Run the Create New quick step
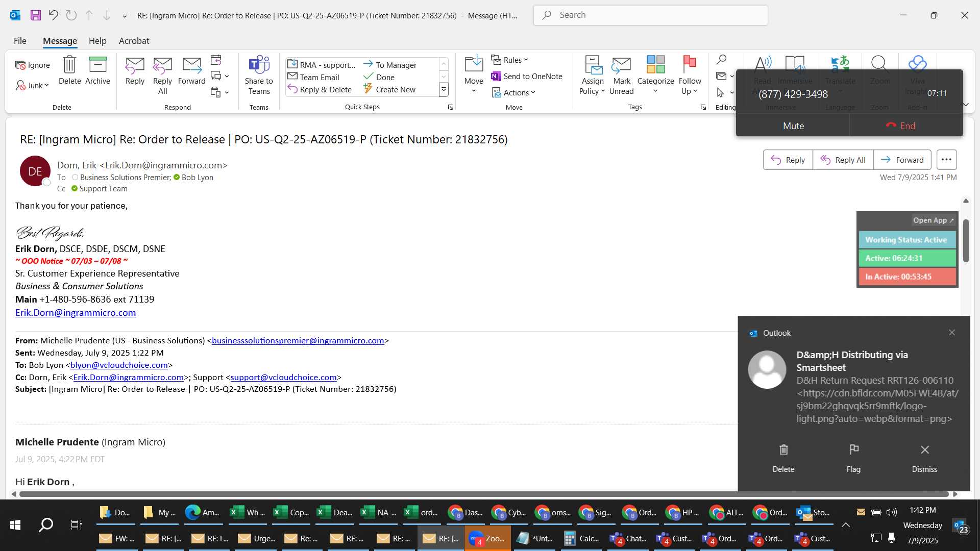 click(x=390, y=89)
